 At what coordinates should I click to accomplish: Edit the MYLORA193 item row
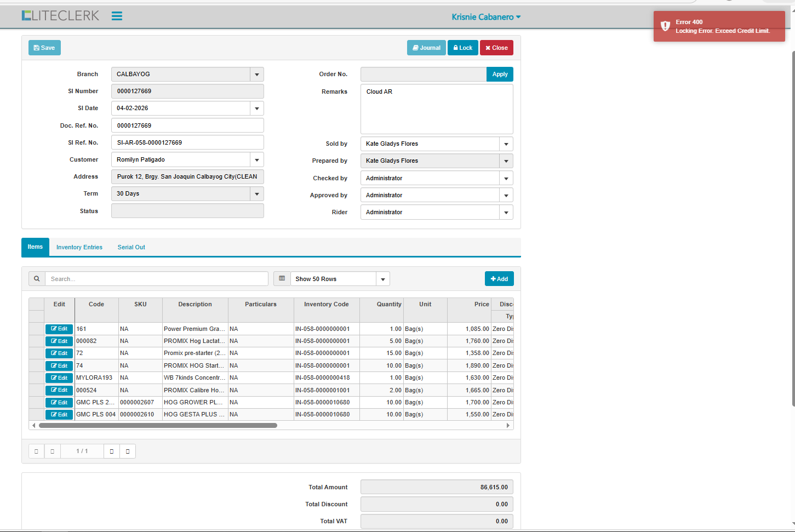click(59, 378)
